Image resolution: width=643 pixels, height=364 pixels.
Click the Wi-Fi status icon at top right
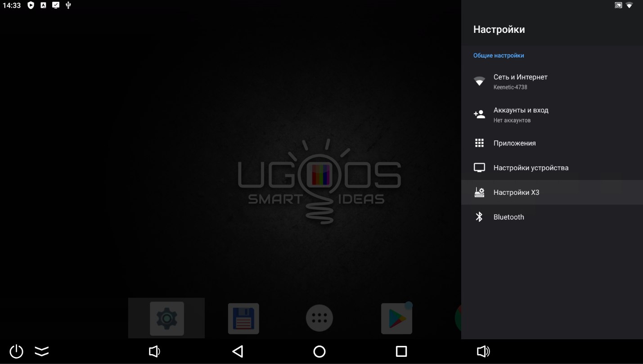point(629,5)
